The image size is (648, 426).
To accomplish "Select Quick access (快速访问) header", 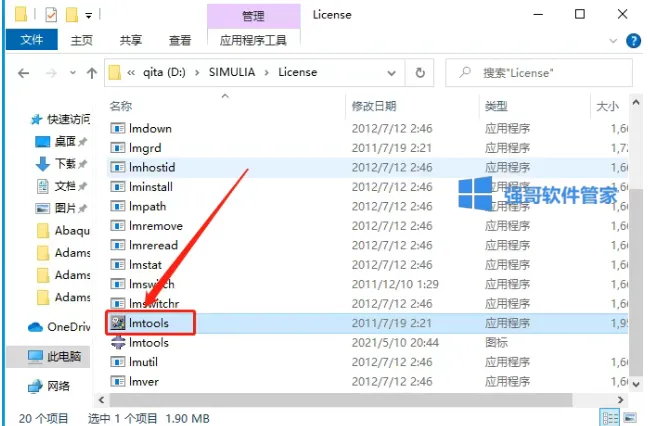I will [x=61, y=119].
